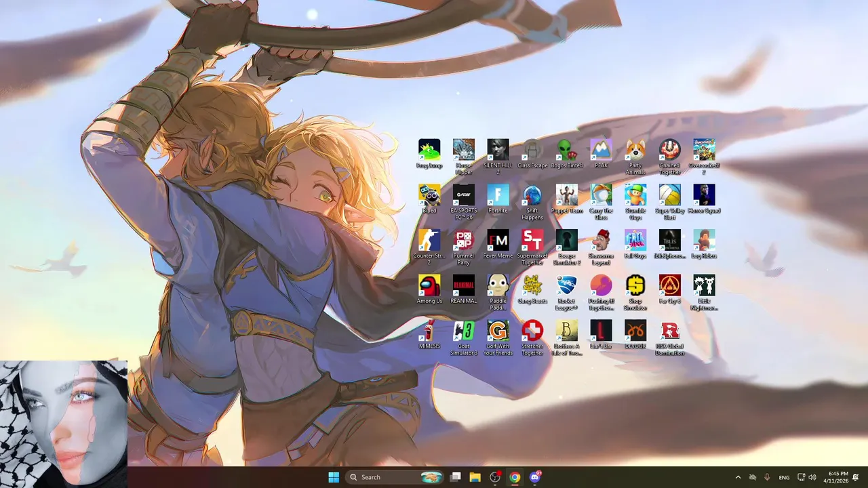Select the Shop Simulator dollar icon
The image size is (868, 488).
635,293
